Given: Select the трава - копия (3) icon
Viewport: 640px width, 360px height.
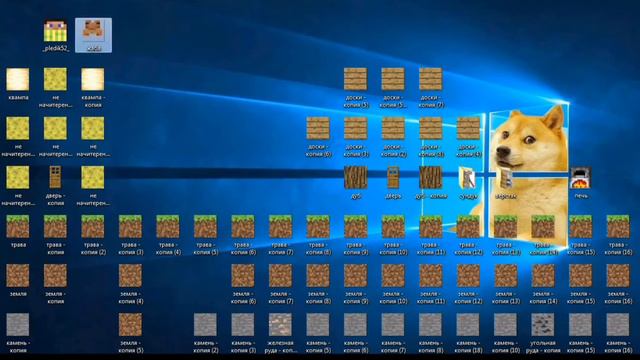Looking at the screenshot, I should point(130,226).
